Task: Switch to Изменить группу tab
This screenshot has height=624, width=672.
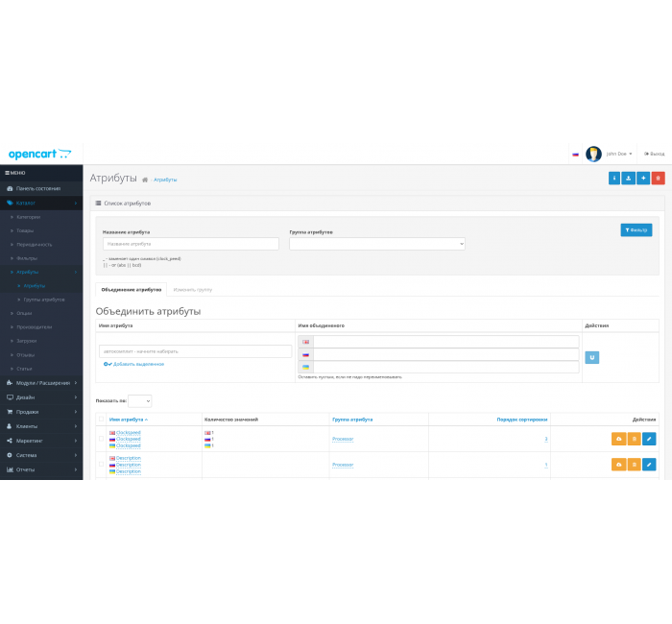Action: (x=192, y=290)
